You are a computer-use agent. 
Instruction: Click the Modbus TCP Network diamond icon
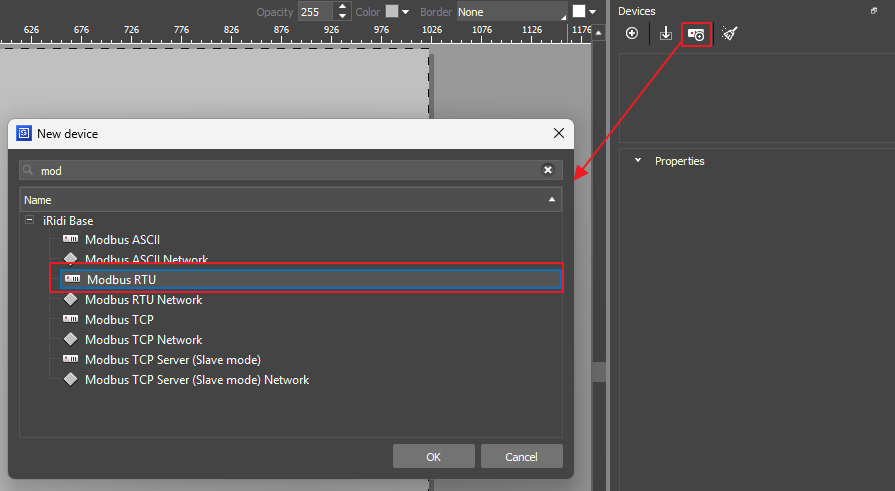pyautogui.click(x=70, y=340)
